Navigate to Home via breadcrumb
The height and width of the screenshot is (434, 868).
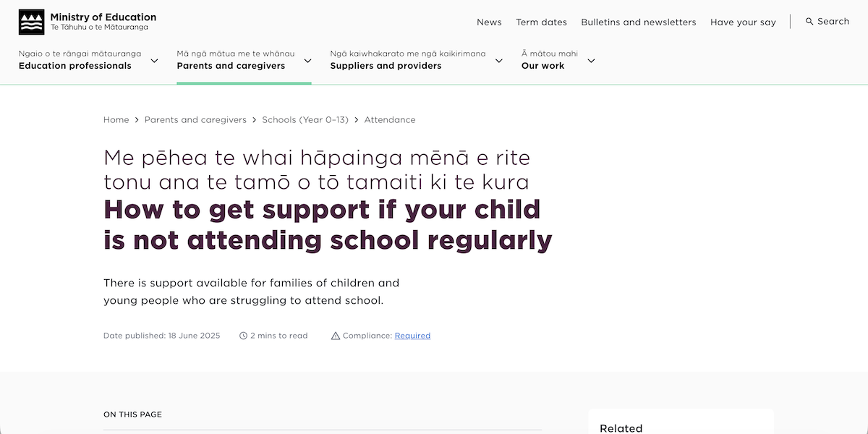(116, 119)
